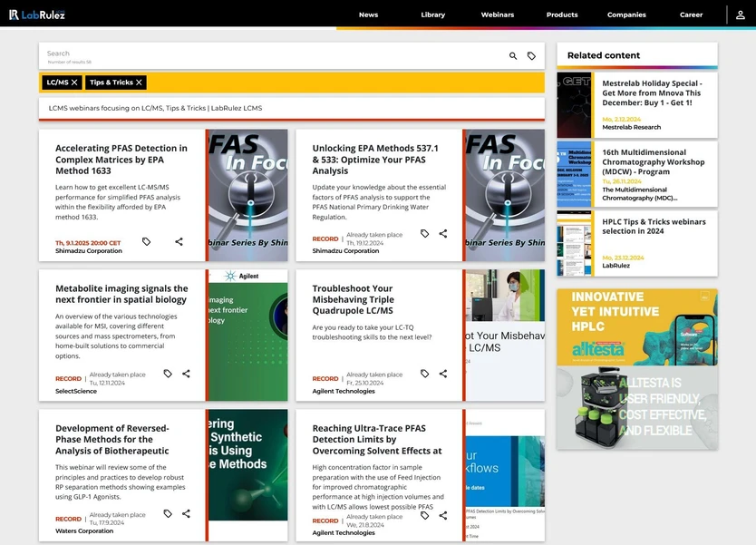Click 'Related content' heading
Screen dimensions: 756x545
pos(604,55)
